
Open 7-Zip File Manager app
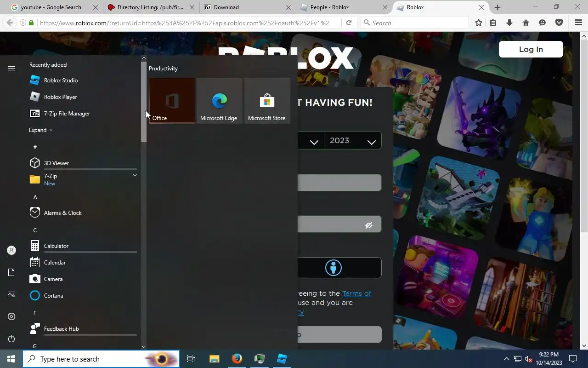click(83, 114)
